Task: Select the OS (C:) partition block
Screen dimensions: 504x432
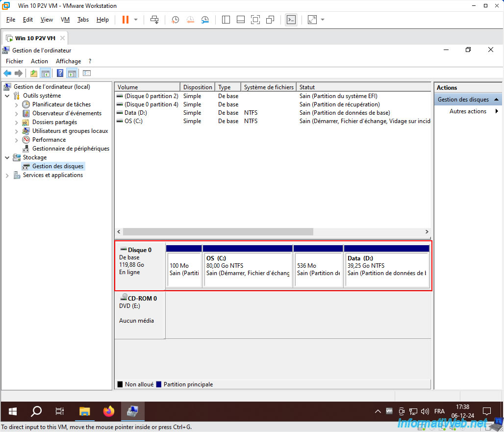Action: coord(248,266)
